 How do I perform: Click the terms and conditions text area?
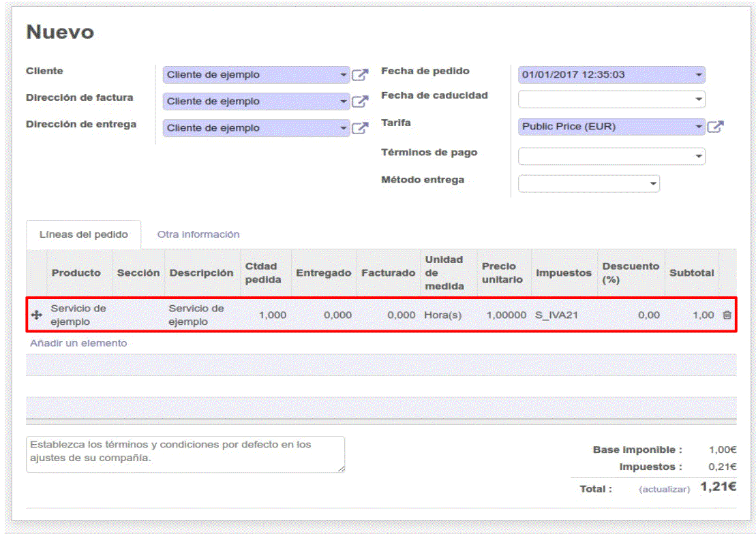(185, 454)
